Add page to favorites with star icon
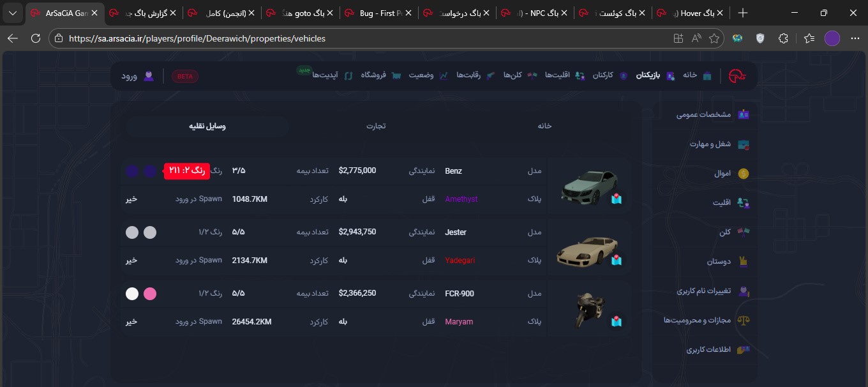Viewport: 868px width, 387px height. click(714, 38)
